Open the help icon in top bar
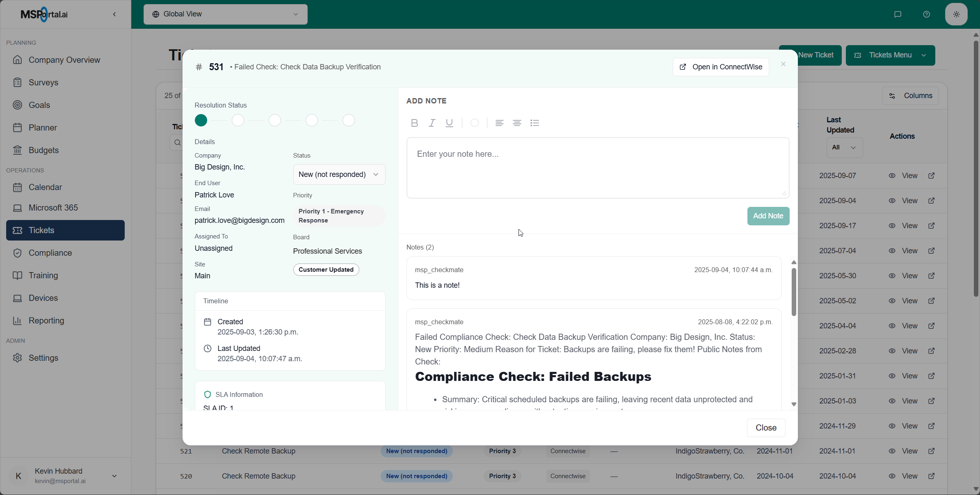Screen dimensions: 980x495 point(926,14)
